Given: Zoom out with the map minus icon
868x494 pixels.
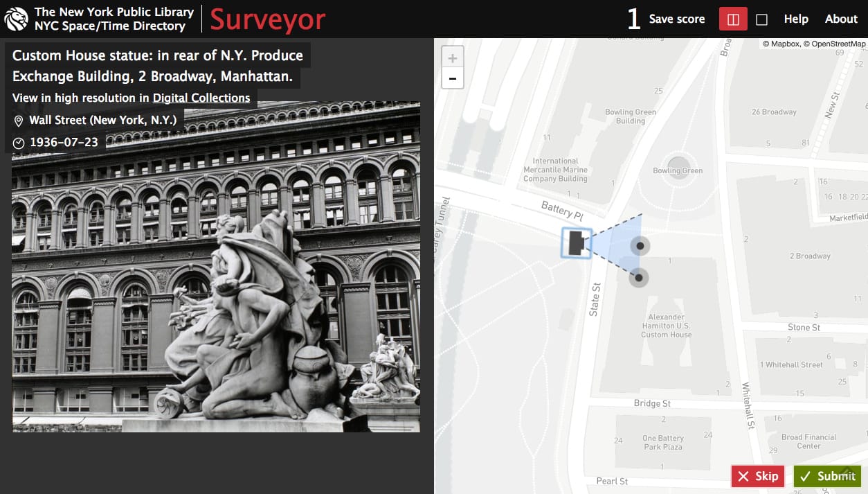Looking at the screenshot, I should [452, 78].
